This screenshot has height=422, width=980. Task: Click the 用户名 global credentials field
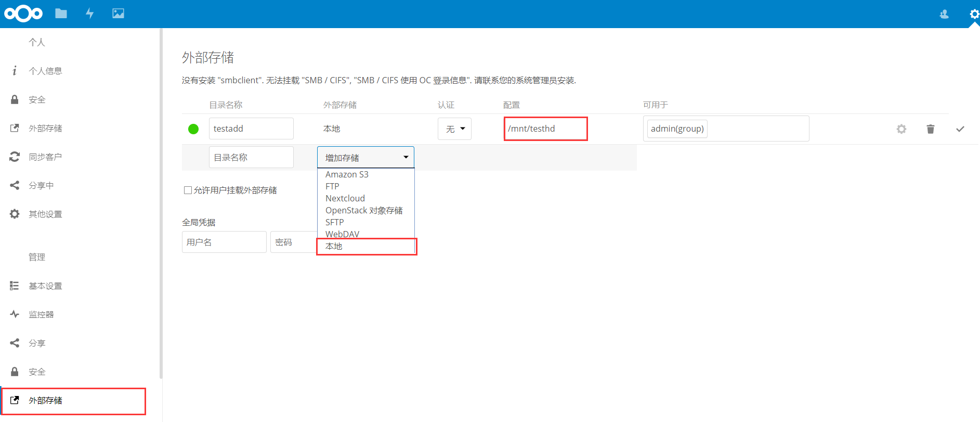[224, 242]
